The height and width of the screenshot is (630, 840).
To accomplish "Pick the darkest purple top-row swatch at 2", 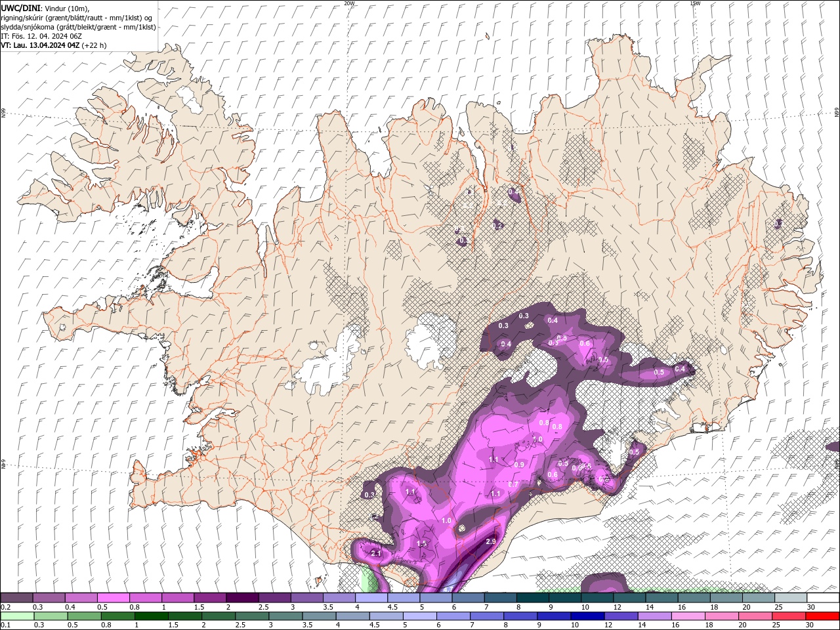I will [241, 598].
